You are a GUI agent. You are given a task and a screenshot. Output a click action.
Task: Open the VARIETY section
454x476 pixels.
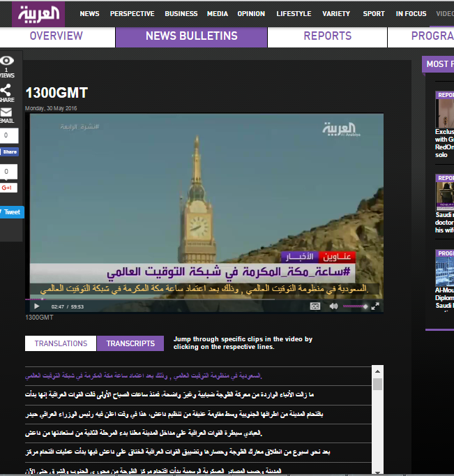click(336, 14)
